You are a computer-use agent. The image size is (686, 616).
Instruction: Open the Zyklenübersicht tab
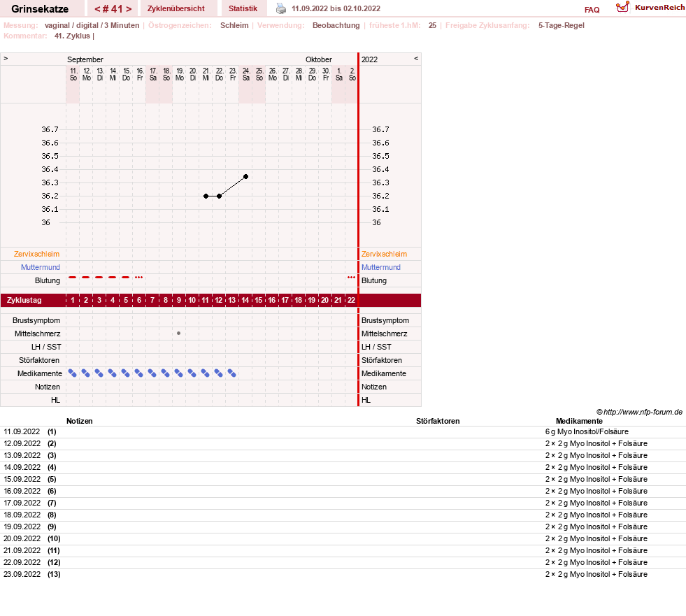176,9
